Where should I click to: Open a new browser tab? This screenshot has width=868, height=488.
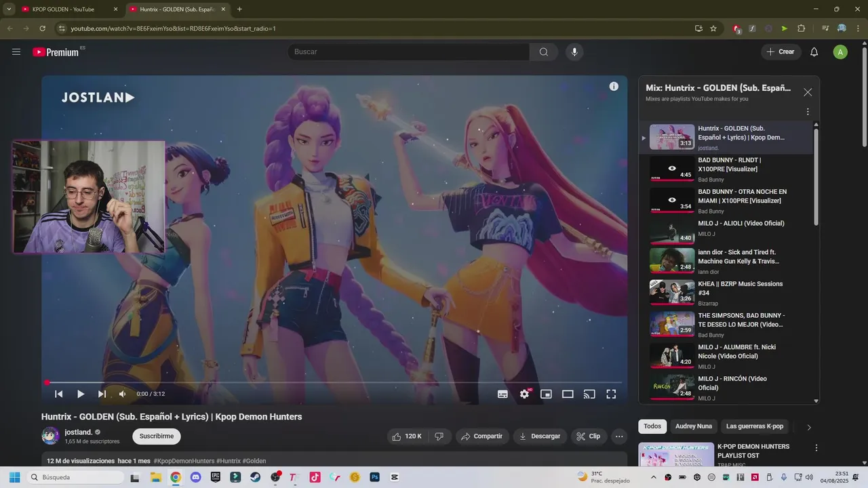[x=239, y=9]
